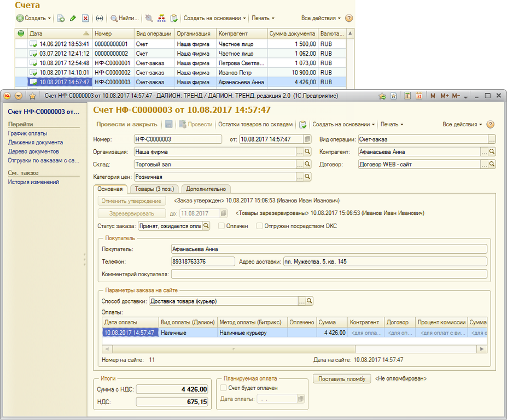Toggle the Оплачен checkbox
The image size is (507, 420).
coord(222,225)
